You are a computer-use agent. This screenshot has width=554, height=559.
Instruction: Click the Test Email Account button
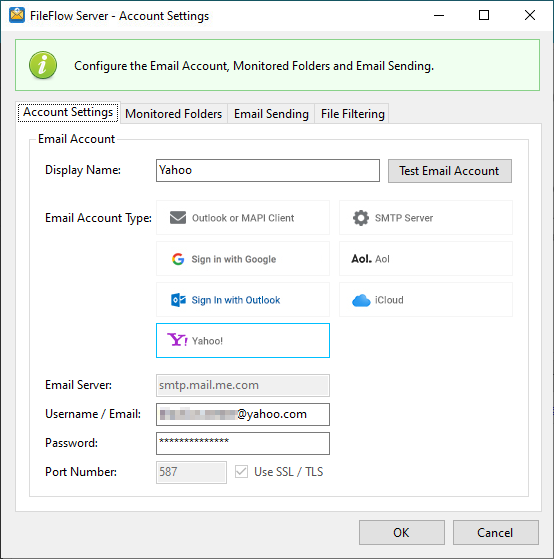[x=450, y=171]
